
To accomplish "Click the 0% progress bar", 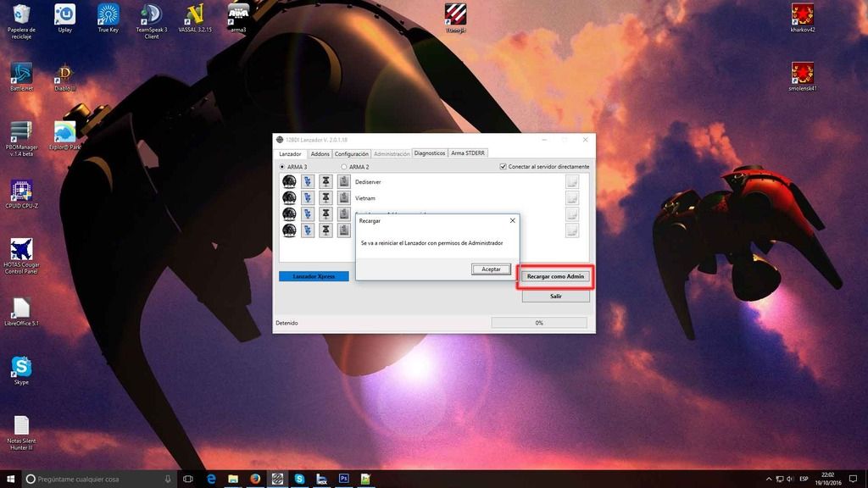I will pos(539,323).
